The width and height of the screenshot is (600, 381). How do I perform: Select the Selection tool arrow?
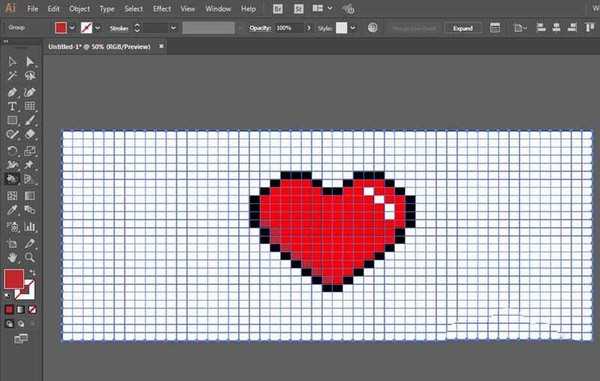click(x=12, y=62)
